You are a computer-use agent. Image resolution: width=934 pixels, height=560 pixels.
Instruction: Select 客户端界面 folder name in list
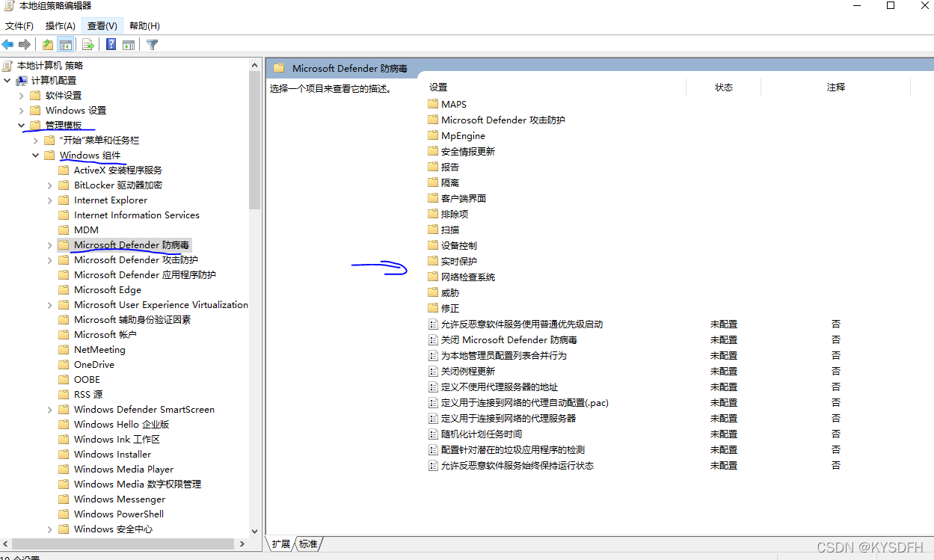tap(464, 198)
